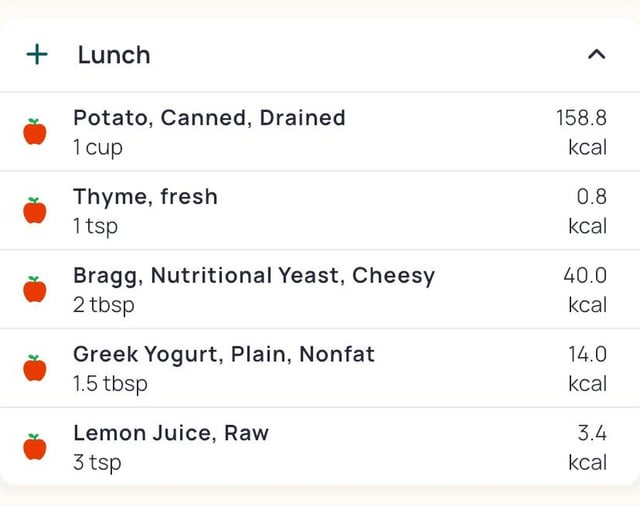Click the Lunch section title
The height and width of the screenshot is (506, 640).
tap(114, 55)
